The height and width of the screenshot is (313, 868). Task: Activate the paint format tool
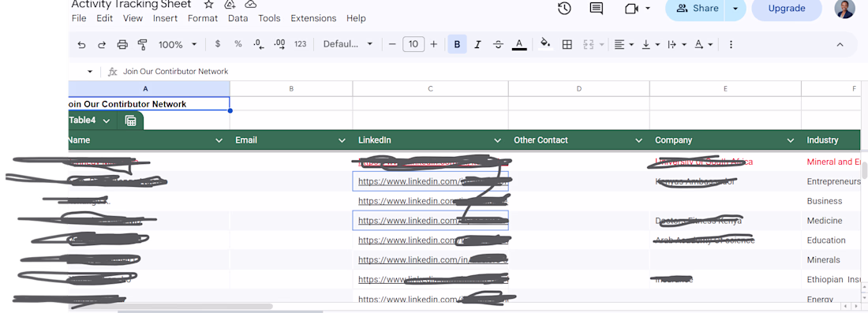(x=142, y=45)
